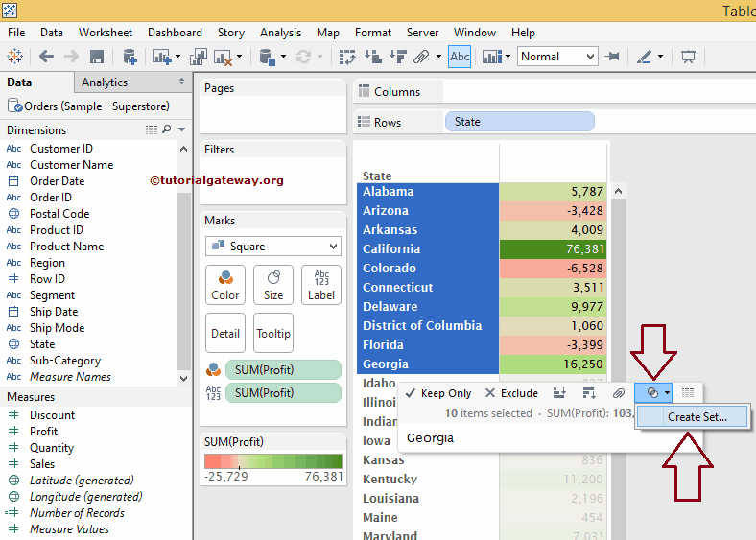The image size is (756, 540).
Task: Click the Add New Data Source icon
Action: [x=130, y=57]
